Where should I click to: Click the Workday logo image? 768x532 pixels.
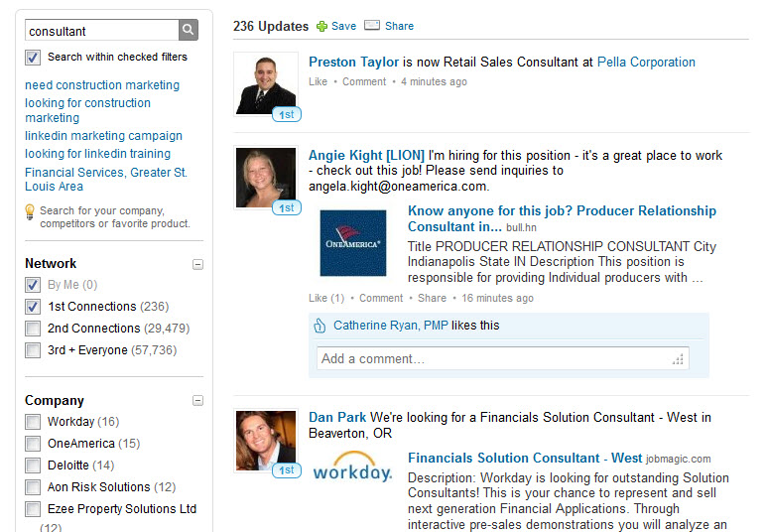coord(352,472)
